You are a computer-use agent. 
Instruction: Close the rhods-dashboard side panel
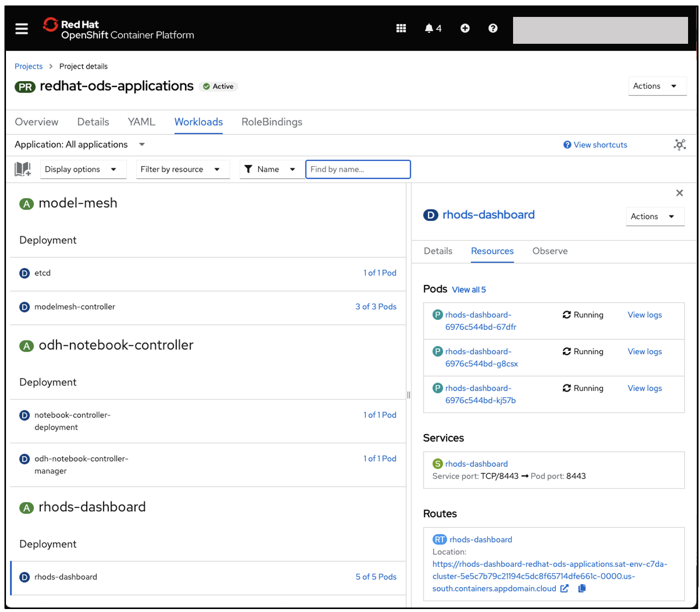click(679, 193)
